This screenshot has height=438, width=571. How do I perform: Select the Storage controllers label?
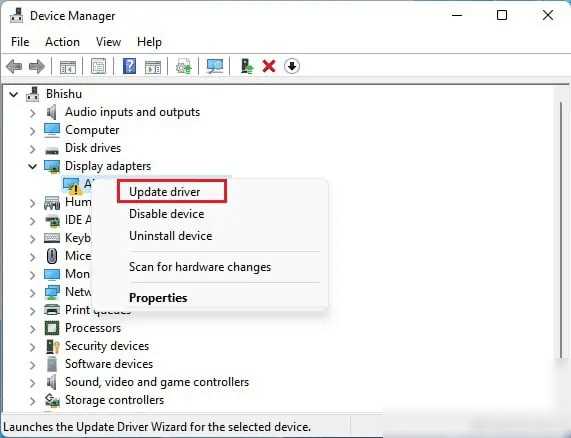point(114,400)
